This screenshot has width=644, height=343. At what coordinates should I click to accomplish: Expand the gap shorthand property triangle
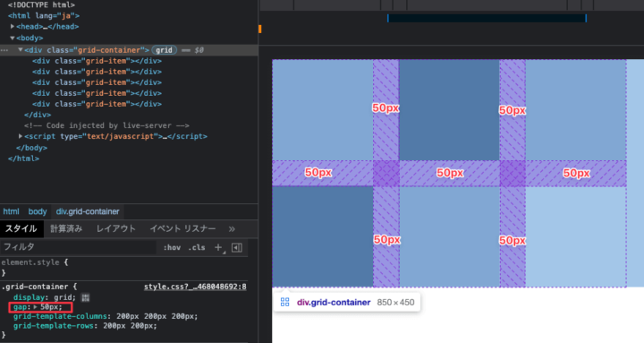coord(35,307)
